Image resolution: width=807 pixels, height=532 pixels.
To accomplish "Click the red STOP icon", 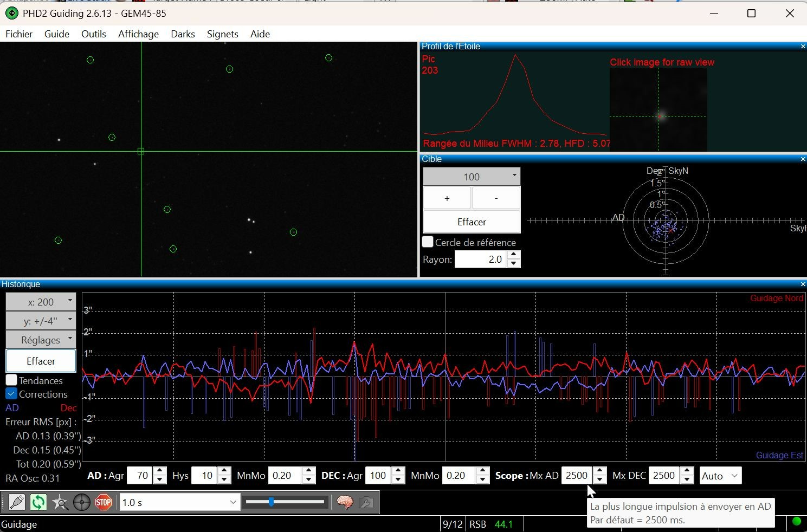I will click(104, 503).
